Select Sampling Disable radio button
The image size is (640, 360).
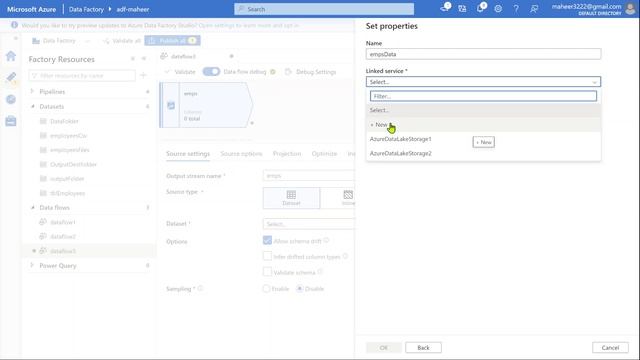(x=300, y=289)
